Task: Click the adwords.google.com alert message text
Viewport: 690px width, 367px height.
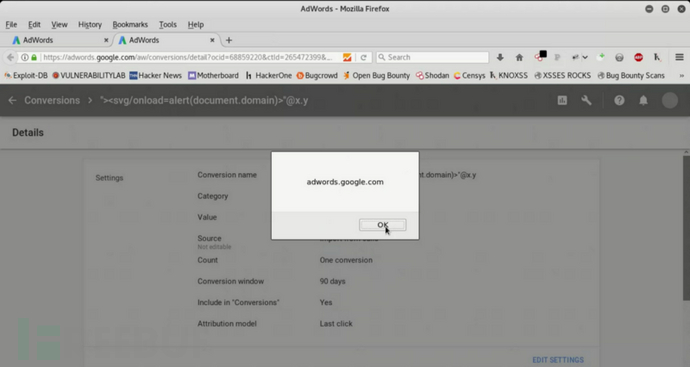Action: click(345, 182)
